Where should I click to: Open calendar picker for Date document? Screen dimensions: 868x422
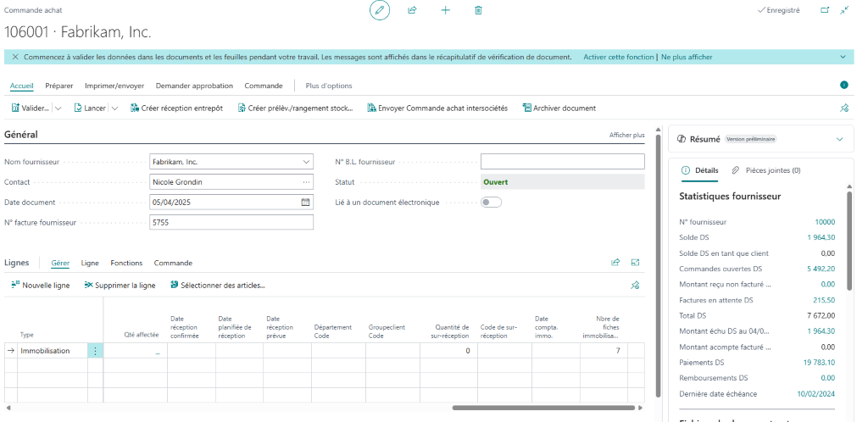point(305,203)
